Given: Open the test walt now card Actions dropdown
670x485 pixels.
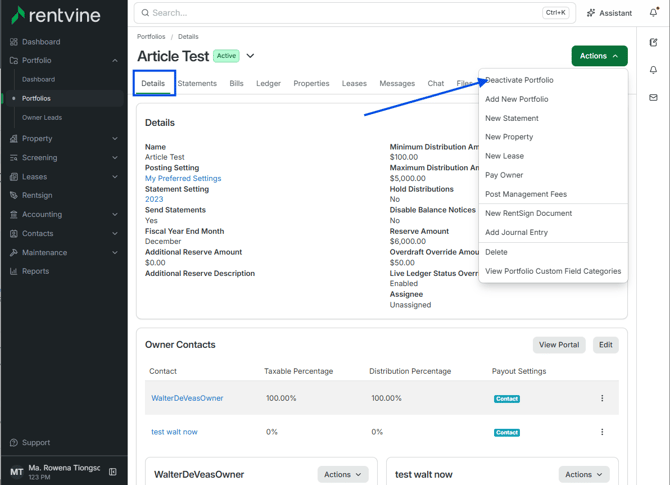Looking at the screenshot, I should [584, 474].
